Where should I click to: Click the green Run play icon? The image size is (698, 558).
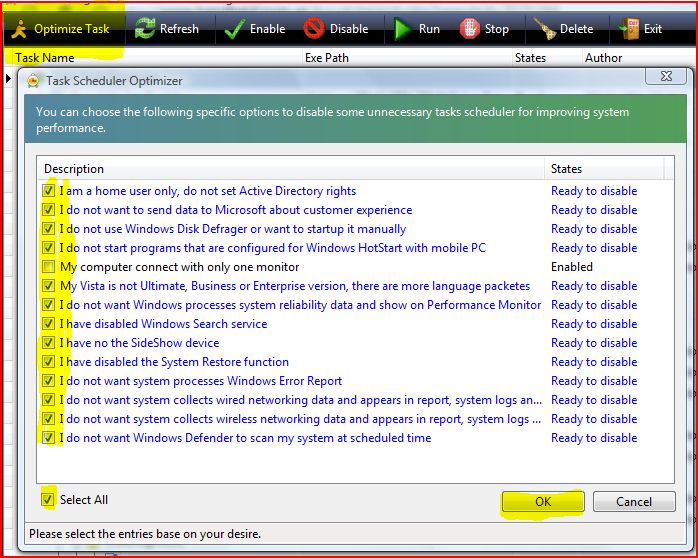point(402,29)
